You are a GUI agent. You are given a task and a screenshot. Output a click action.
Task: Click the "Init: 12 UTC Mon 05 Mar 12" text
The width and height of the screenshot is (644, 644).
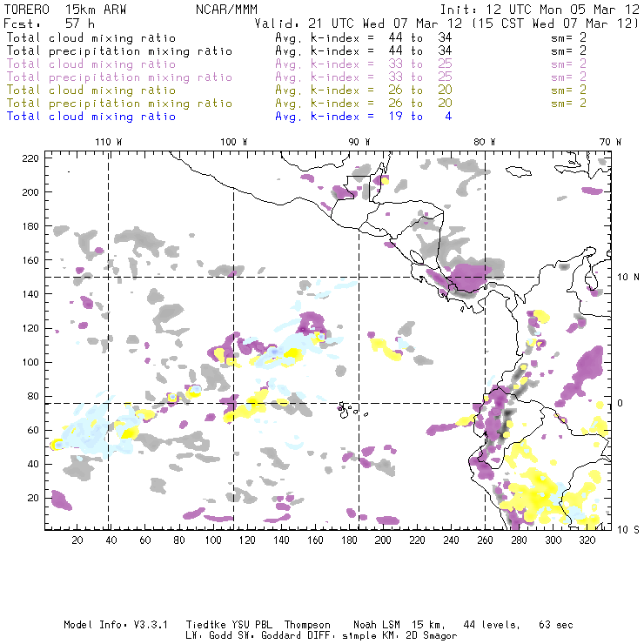(x=540, y=10)
